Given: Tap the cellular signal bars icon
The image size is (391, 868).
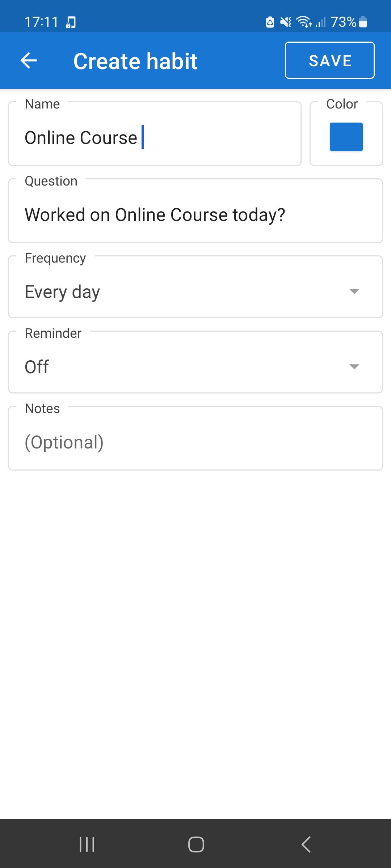Looking at the screenshot, I should (320, 22).
